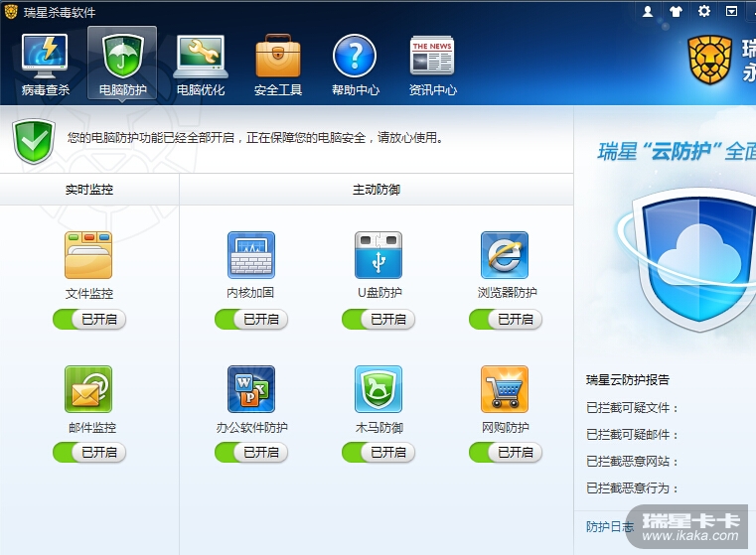Toggle 网购防护 已开启 switch
This screenshot has height=555, width=756.
click(506, 453)
